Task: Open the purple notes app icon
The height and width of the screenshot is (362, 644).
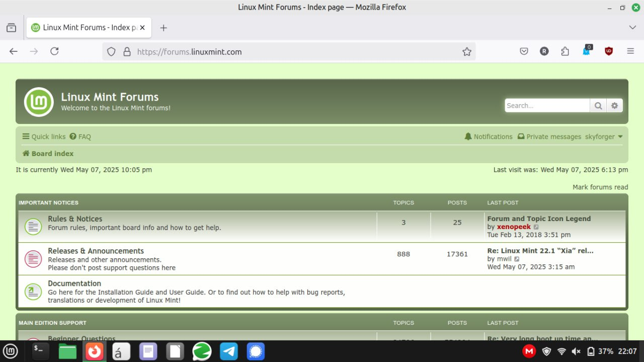Action: point(148,351)
